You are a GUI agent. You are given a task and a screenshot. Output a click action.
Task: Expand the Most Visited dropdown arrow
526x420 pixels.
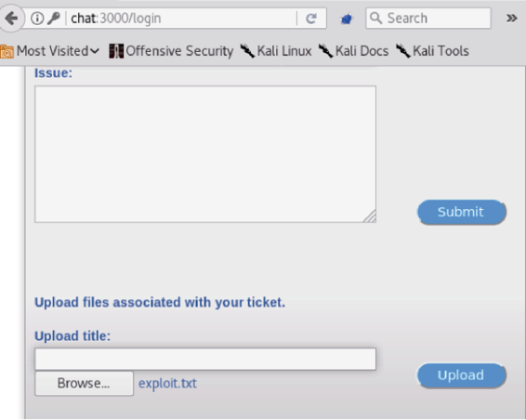[95, 51]
